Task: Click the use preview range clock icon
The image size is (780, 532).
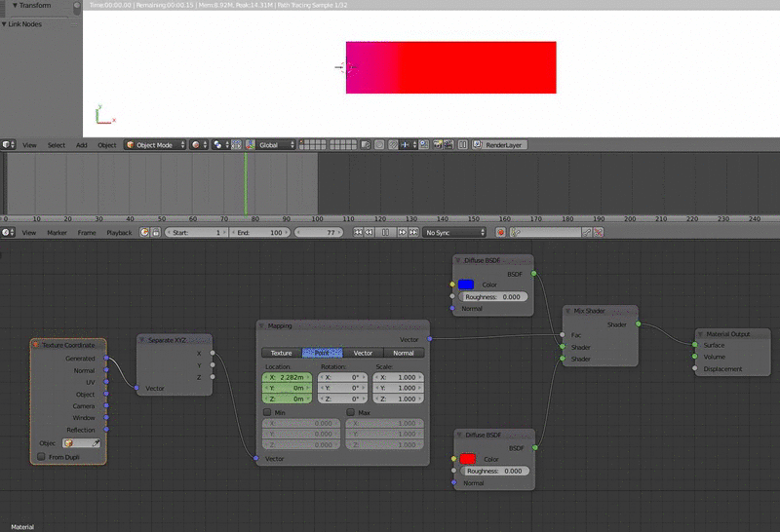Action: pos(144,232)
